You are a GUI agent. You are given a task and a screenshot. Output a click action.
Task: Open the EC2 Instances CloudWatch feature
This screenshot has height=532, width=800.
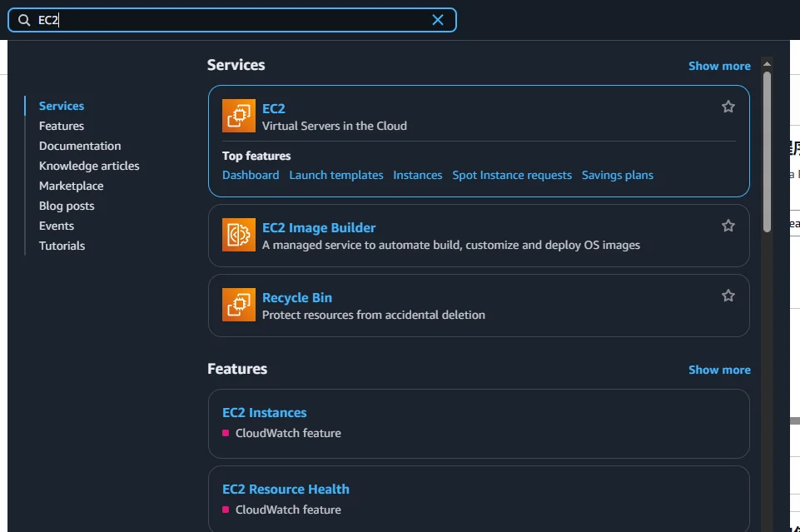click(265, 412)
